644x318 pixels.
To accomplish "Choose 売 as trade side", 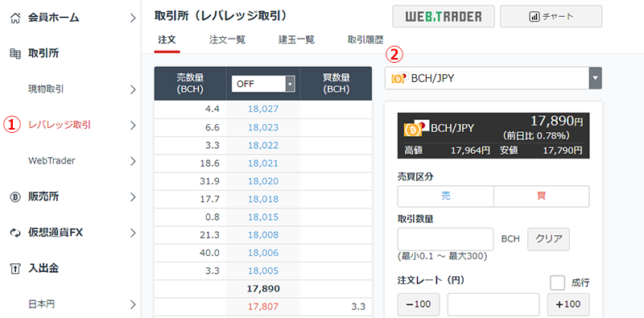I will pos(446,196).
